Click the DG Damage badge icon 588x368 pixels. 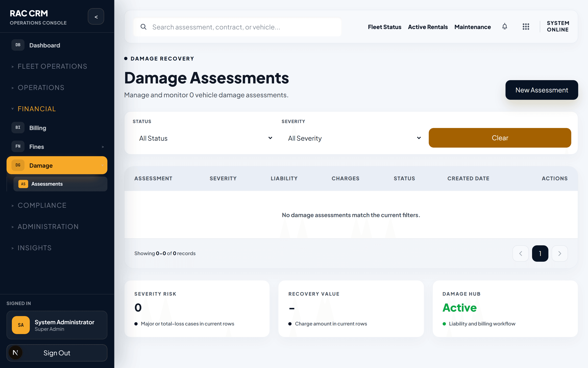point(18,165)
